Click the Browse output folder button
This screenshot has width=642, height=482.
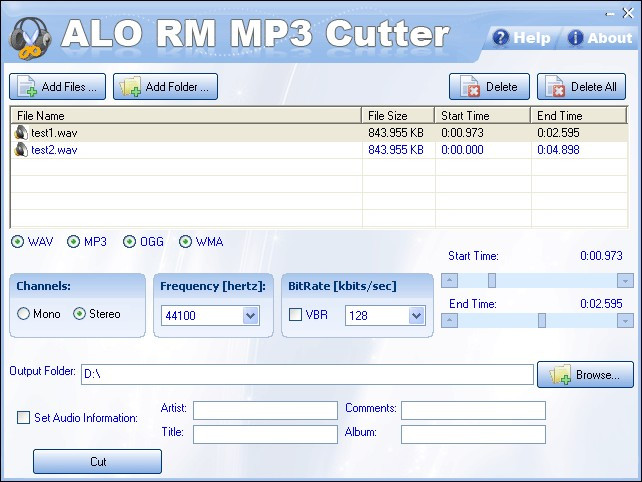585,374
